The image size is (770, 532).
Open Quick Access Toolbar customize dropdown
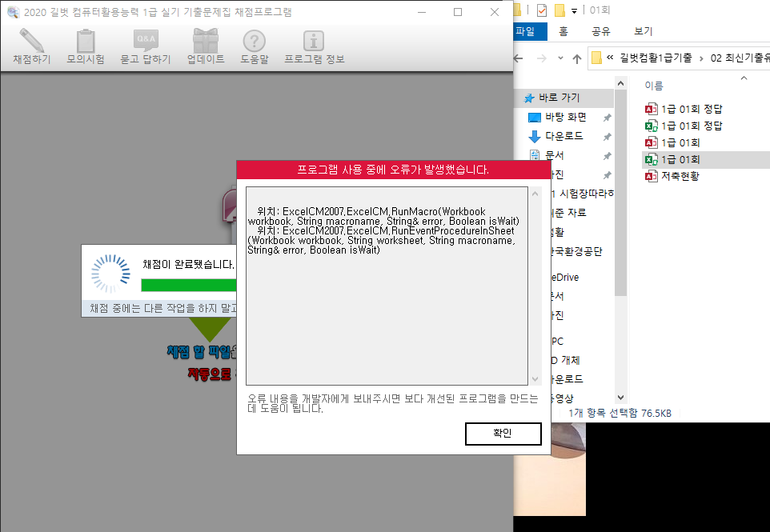tap(574, 11)
